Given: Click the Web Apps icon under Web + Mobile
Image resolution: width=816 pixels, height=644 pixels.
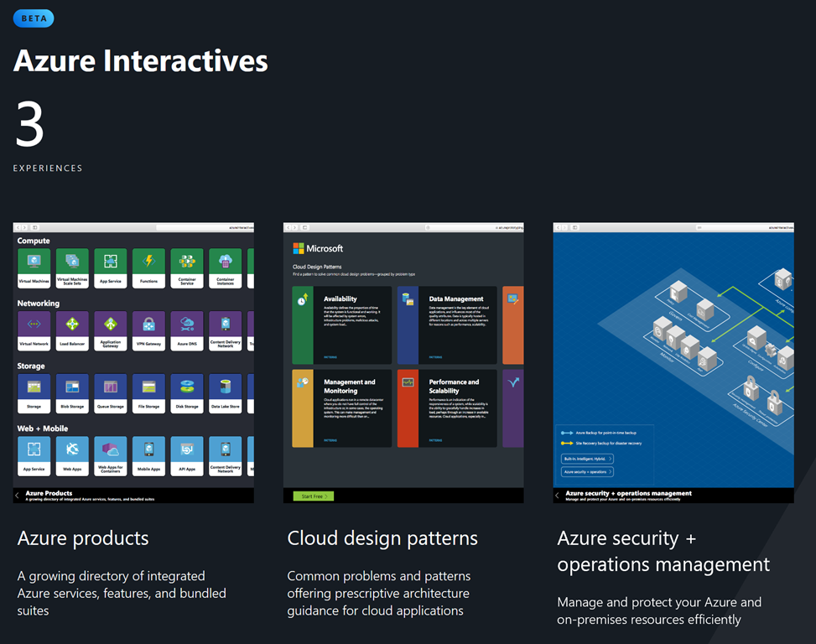Looking at the screenshot, I should pos(72,456).
